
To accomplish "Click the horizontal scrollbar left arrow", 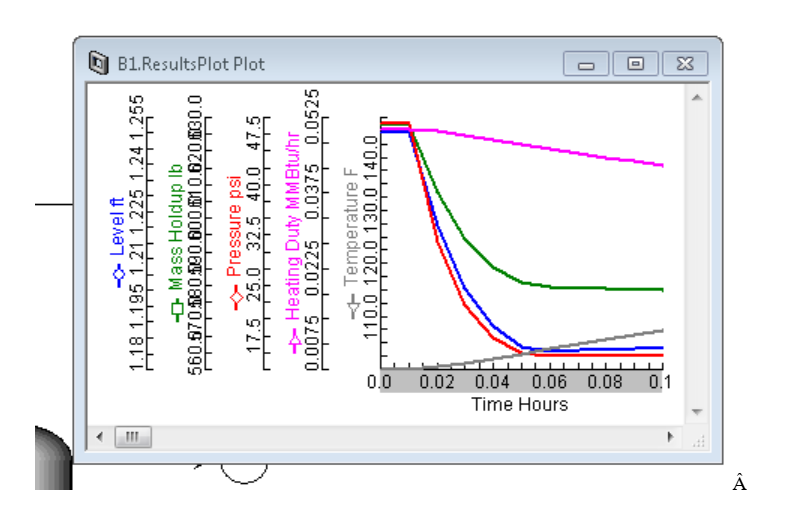I will coord(99,437).
